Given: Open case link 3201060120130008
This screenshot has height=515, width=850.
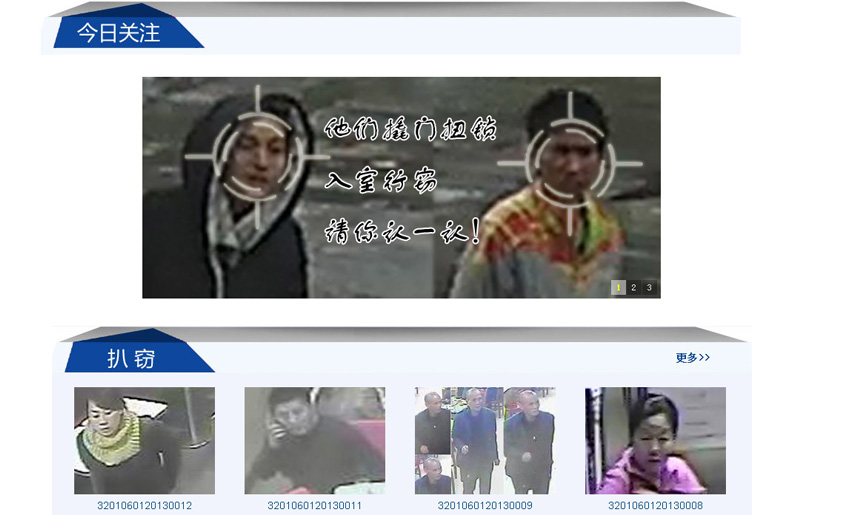Looking at the screenshot, I should (655, 506).
